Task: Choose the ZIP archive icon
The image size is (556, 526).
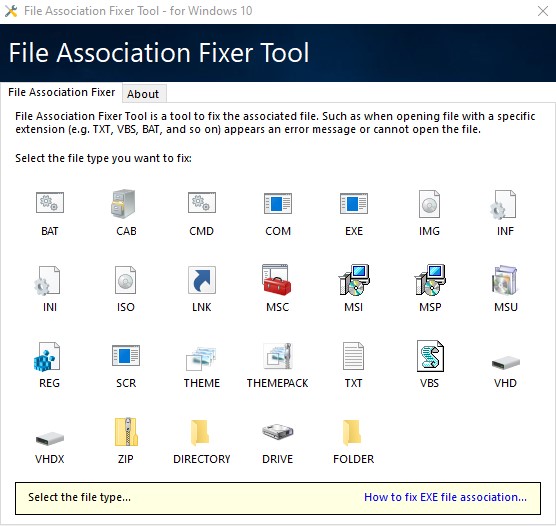Action: pyautogui.click(x=126, y=432)
